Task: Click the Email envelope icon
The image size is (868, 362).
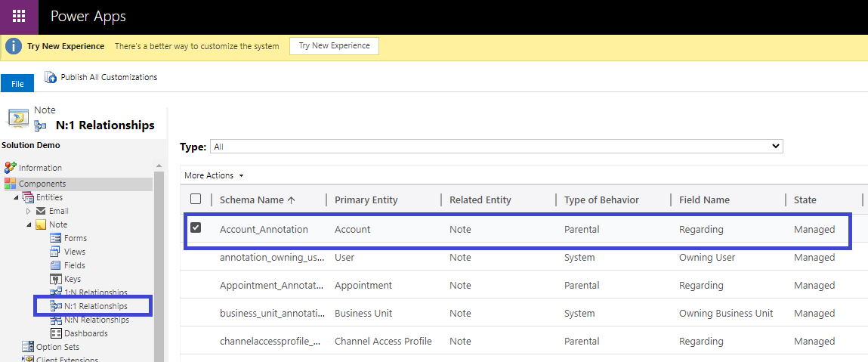Action: [41, 211]
